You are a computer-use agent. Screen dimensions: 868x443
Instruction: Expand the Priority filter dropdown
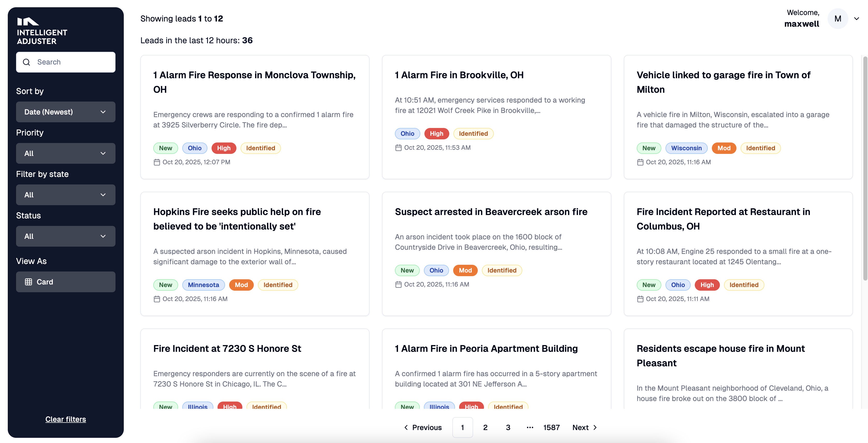point(66,153)
